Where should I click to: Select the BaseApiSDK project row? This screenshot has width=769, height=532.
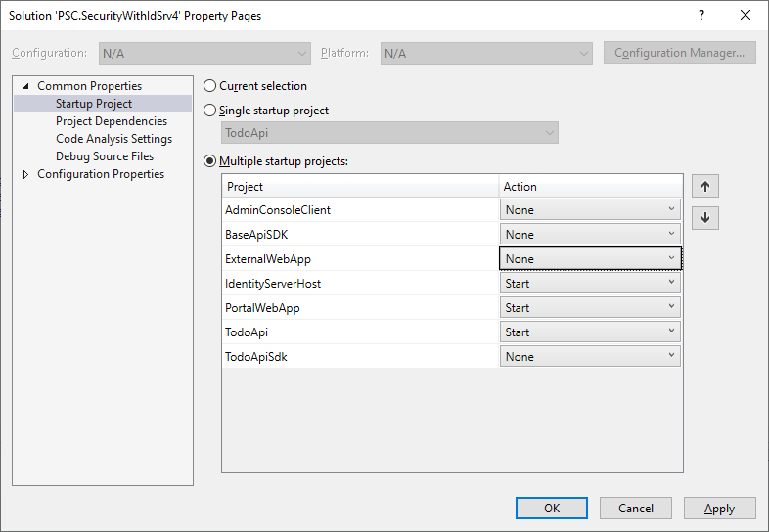360,235
